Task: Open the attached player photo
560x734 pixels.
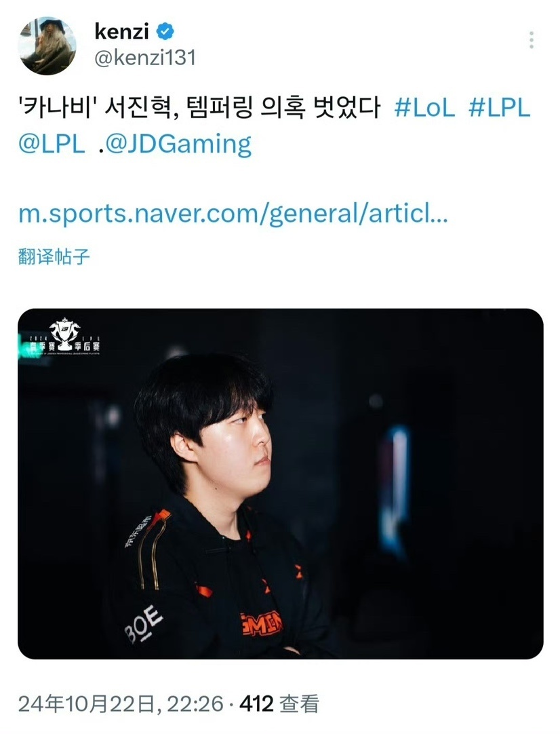Action: pos(280,484)
